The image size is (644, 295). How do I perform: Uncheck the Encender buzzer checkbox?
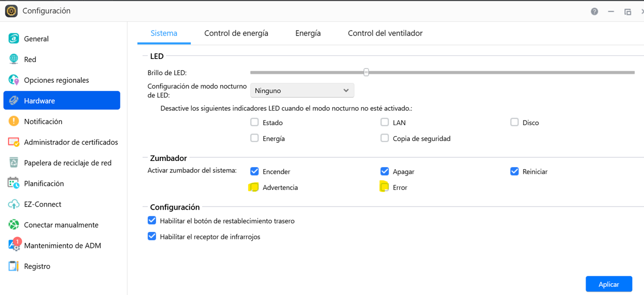pos(254,171)
